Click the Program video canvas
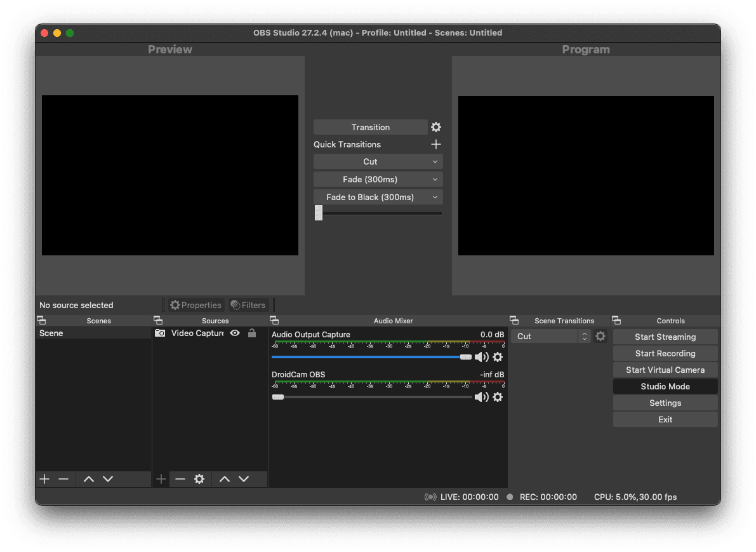This screenshot has width=756, height=552. coord(586,175)
